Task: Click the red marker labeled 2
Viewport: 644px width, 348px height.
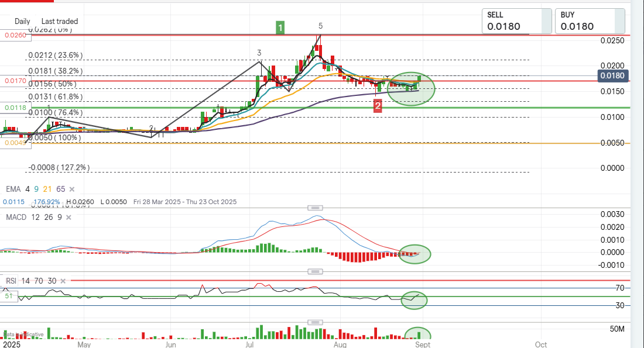Action: [378, 106]
